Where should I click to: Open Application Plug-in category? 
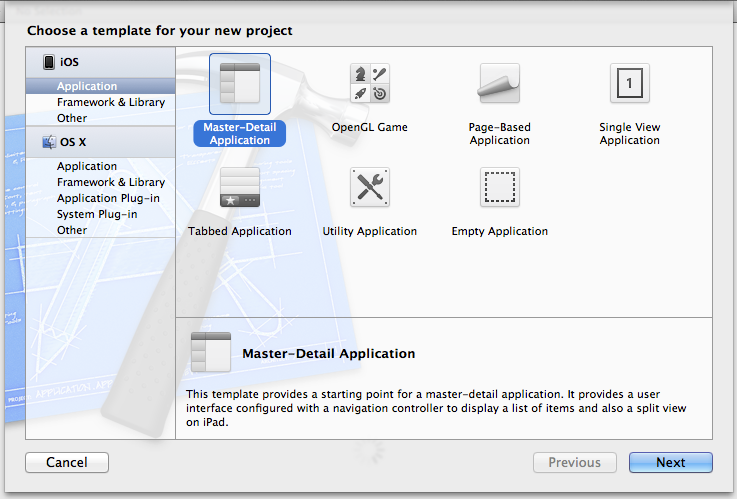coord(101,198)
